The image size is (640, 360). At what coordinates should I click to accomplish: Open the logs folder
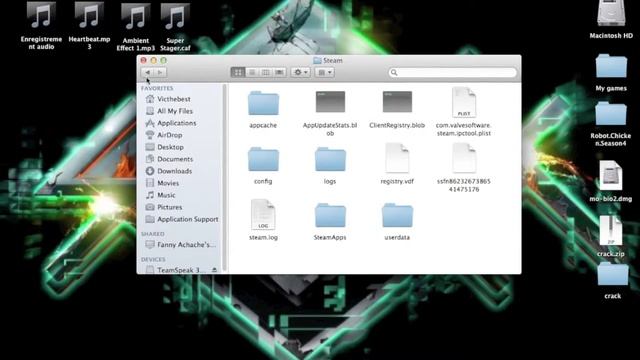(x=330, y=159)
